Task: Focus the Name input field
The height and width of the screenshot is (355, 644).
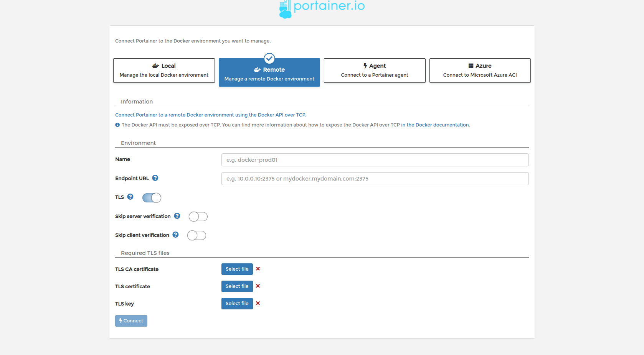Action: coord(375,160)
